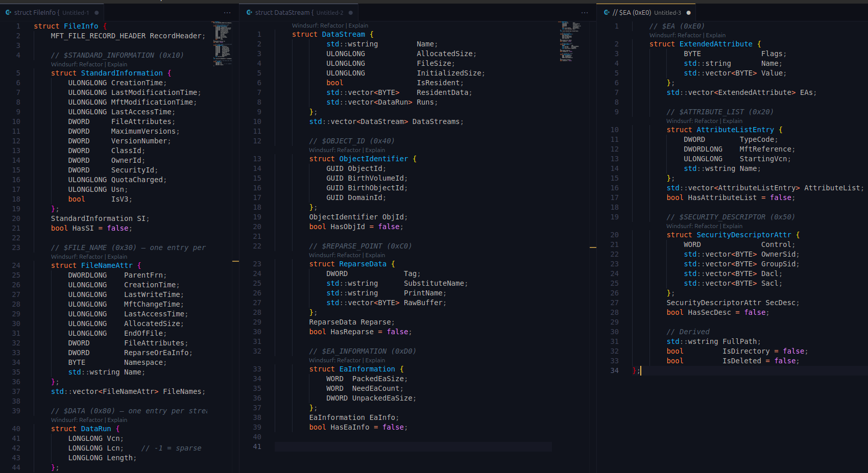Click the '// $SECURITY_DESCRIPTOR (0x50)' comment
The width and height of the screenshot is (868, 473).
pos(731,217)
